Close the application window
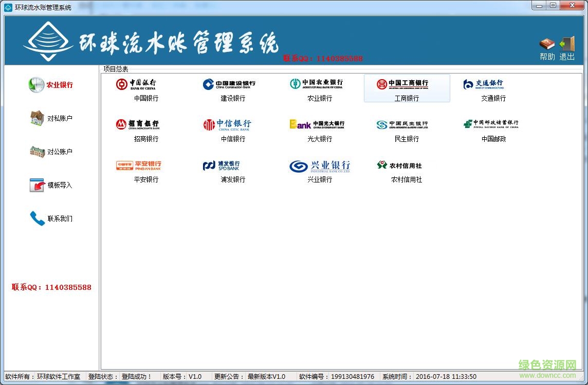 (572, 6)
